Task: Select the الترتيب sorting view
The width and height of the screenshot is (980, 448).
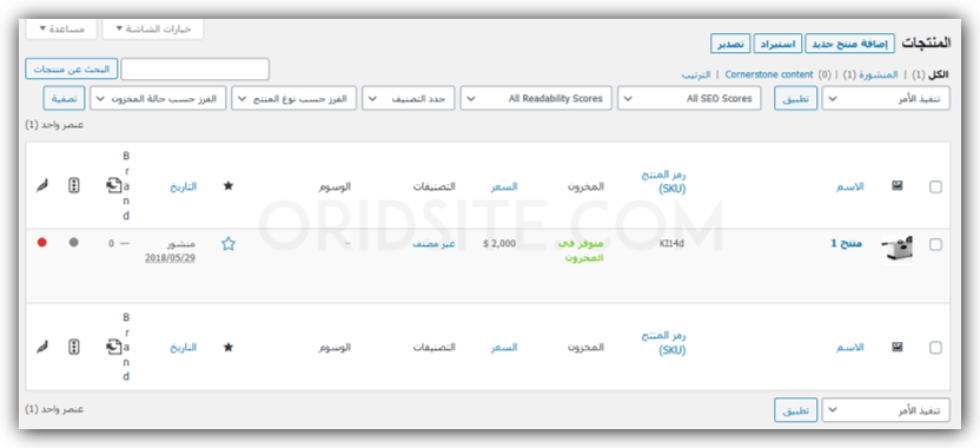Action: (696, 74)
